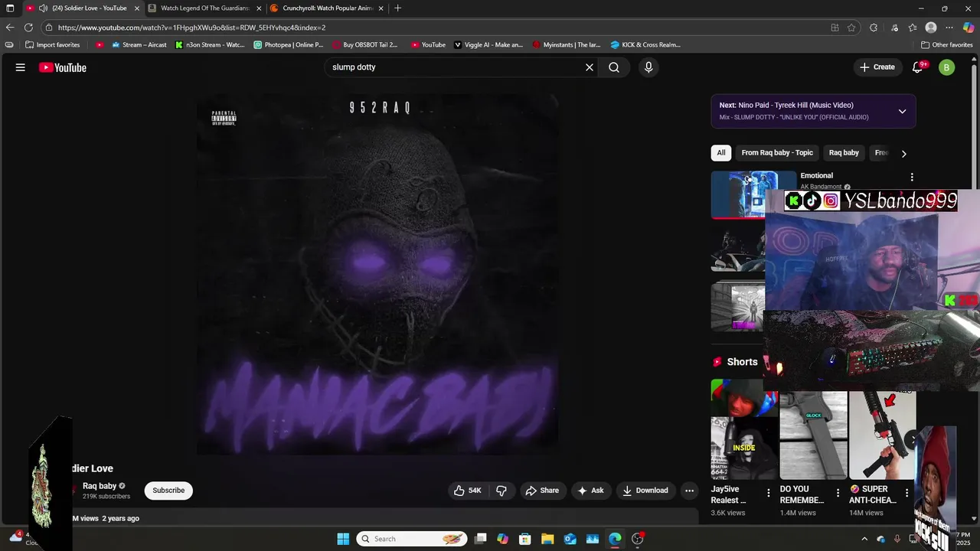This screenshot has width=980, height=551.
Task: Open Raq baby channel name link
Action: click(x=100, y=486)
